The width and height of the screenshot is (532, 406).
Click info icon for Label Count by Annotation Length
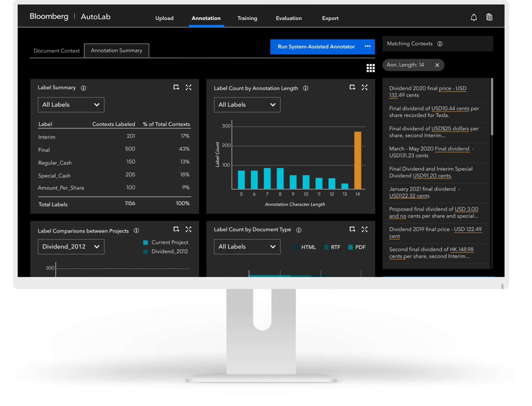[306, 88]
